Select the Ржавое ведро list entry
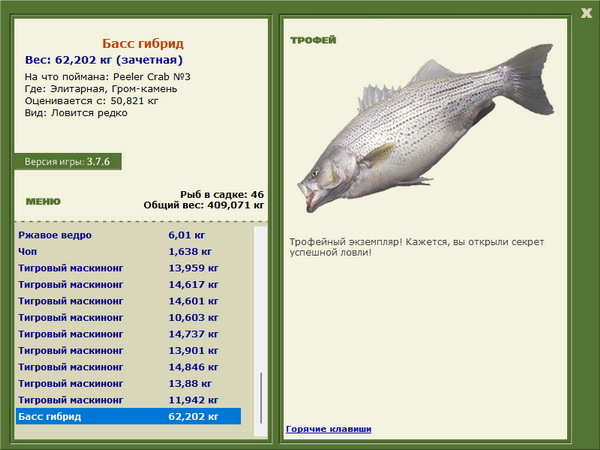 [x=129, y=235]
